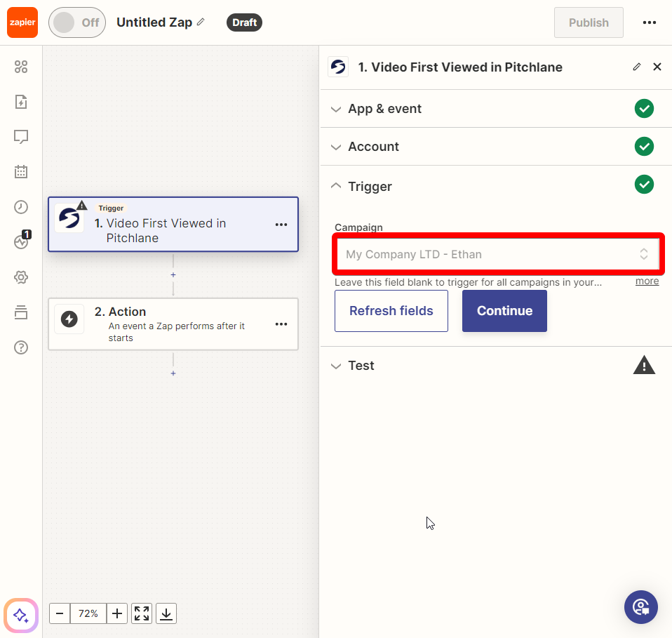Toggle the Zap On/Off switch
The height and width of the screenshot is (638, 672).
(x=77, y=22)
